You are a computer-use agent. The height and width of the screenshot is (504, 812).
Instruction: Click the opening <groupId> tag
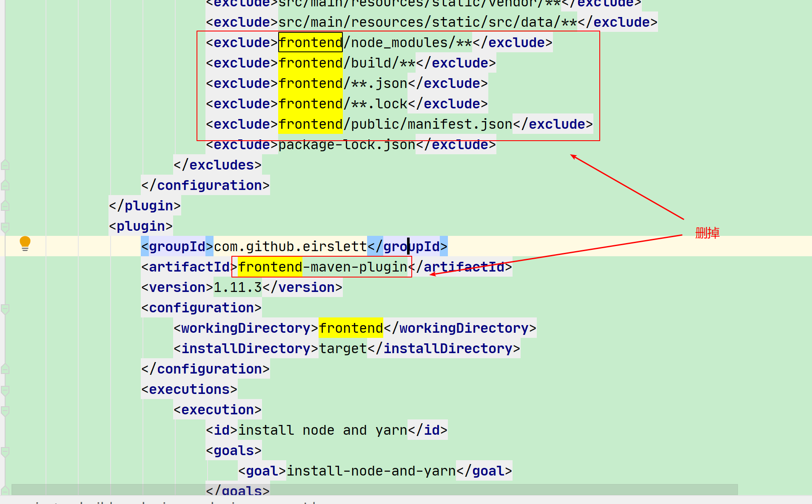click(177, 246)
